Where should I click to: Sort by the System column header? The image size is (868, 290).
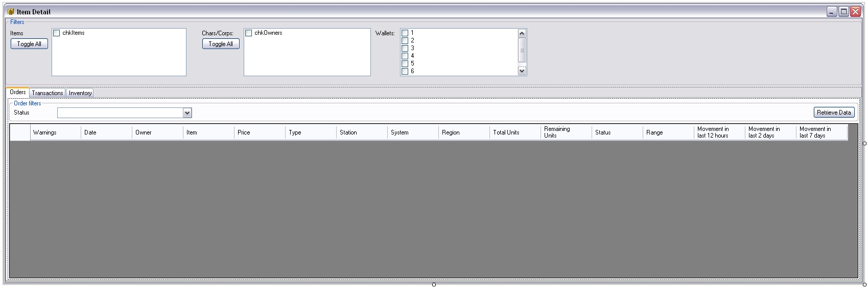[413, 132]
